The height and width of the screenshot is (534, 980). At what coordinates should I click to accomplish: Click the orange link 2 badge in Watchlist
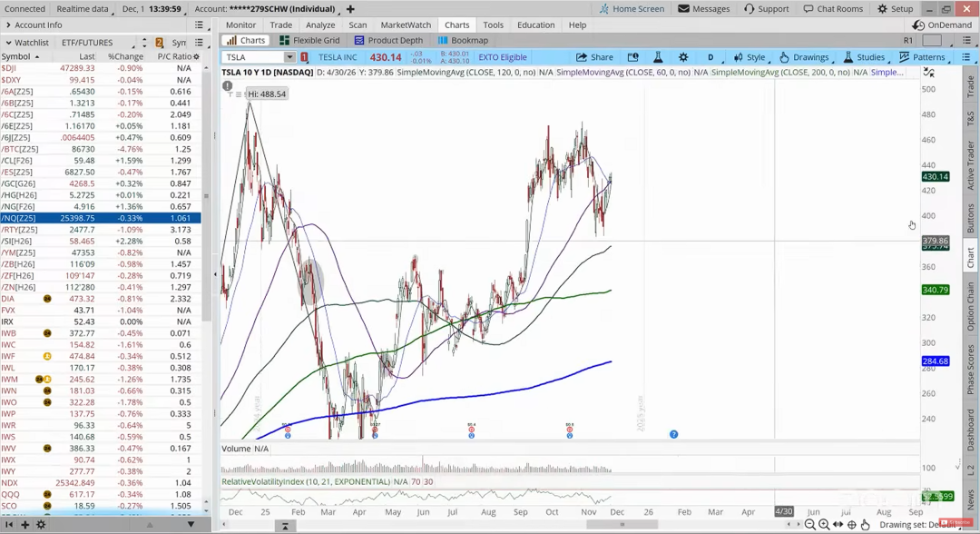(x=160, y=43)
